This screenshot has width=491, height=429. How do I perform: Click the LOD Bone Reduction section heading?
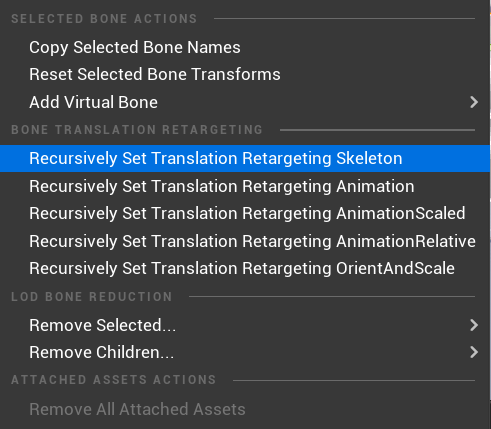92,297
